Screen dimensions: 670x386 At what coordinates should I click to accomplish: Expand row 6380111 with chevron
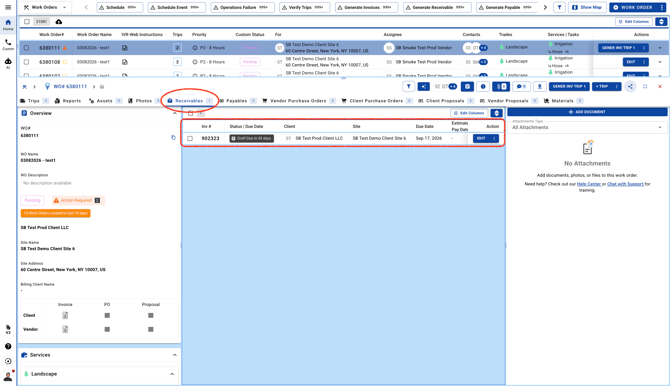point(660,48)
